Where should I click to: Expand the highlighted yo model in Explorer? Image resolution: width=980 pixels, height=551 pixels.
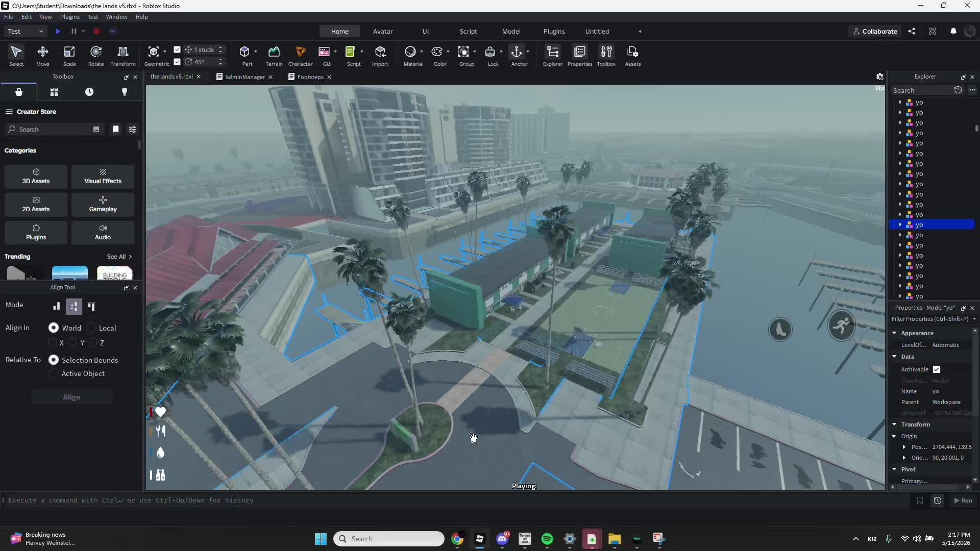pos(900,225)
